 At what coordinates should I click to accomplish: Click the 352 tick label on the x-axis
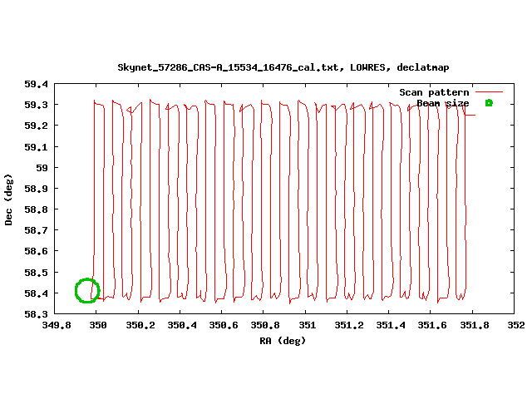(516, 327)
